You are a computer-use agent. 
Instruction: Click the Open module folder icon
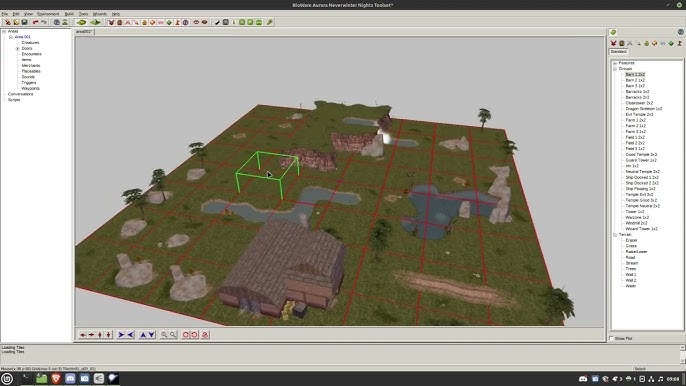pyautogui.click(x=16, y=22)
